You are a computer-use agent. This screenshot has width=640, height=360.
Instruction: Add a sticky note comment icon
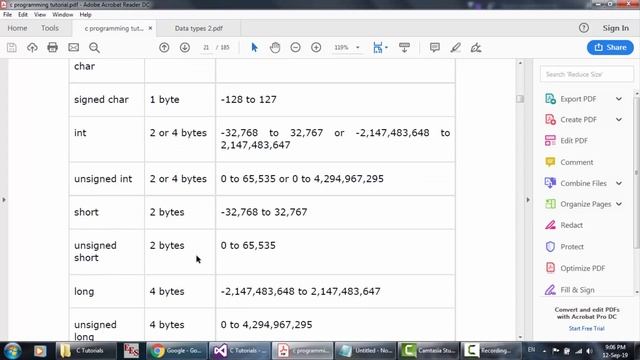coord(435,47)
